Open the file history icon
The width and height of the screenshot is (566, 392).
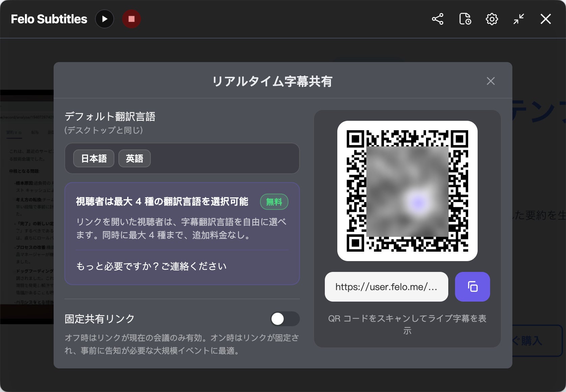(x=465, y=19)
